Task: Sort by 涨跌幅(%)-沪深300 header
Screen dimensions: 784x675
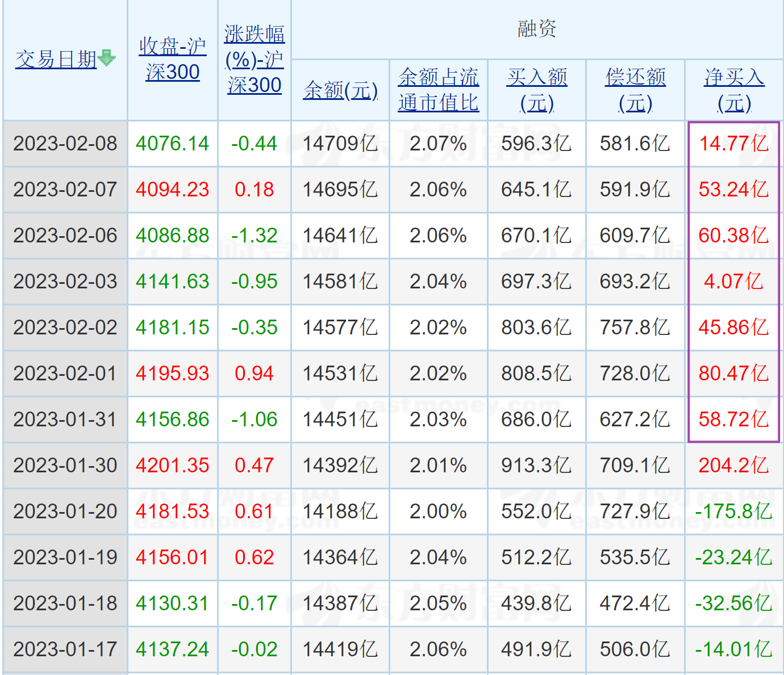Action: [x=255, y=59]
